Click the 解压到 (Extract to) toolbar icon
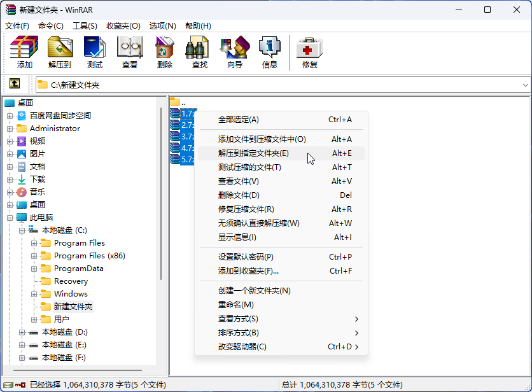Image resolution: width=532 pixels, height=392 pixels. (x=60, y=52)
